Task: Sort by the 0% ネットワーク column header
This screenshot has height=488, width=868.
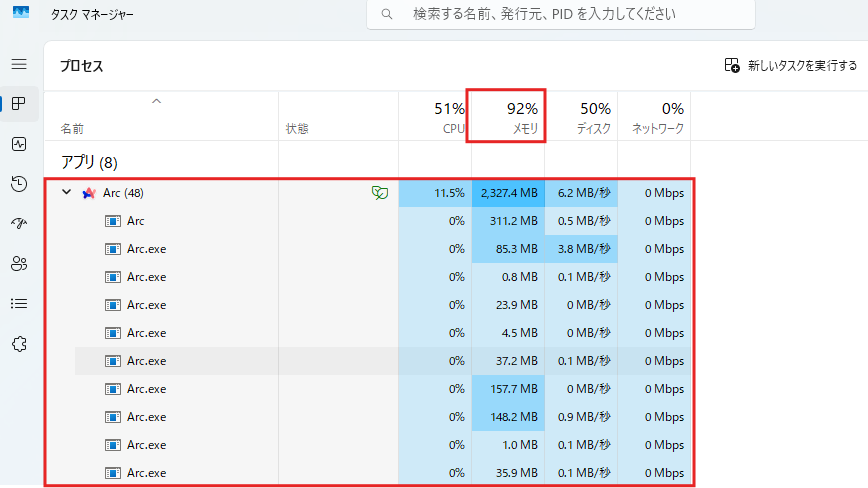Action: point(654,116)
